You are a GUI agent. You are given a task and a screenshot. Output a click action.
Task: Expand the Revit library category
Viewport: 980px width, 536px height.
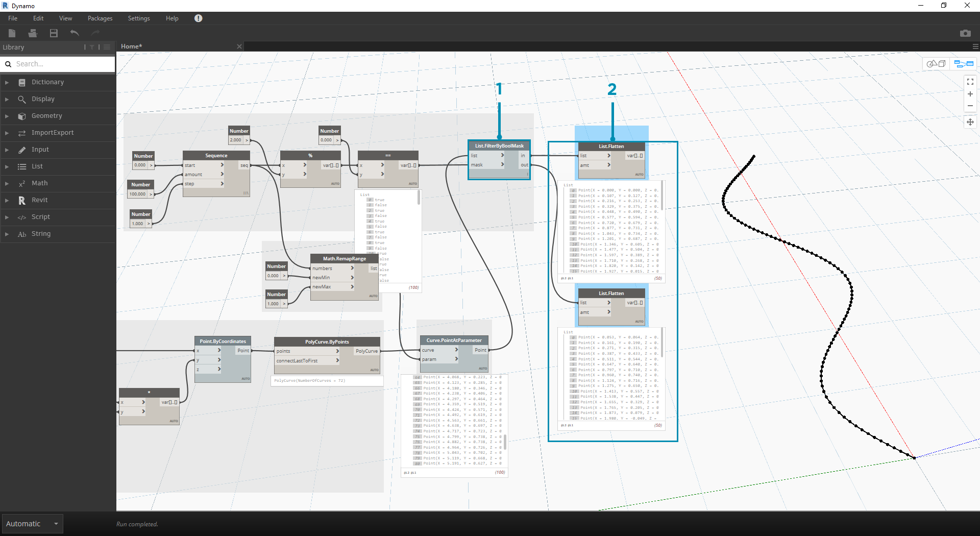[39, 200]
